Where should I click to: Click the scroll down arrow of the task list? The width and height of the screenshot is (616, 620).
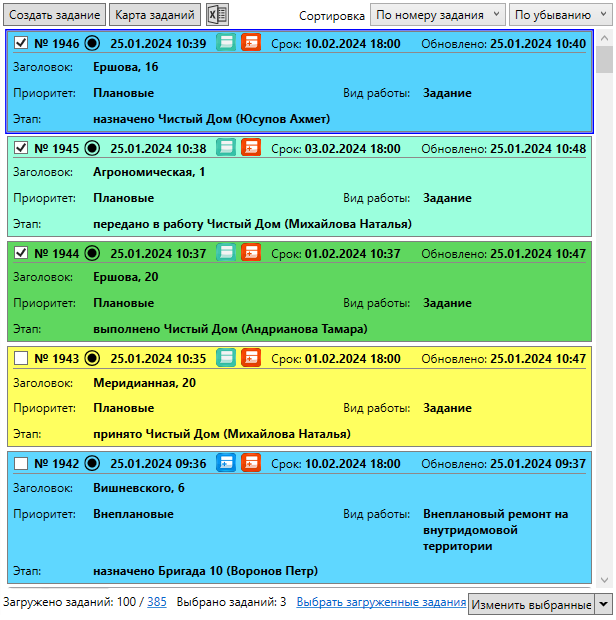click(604, 580)
